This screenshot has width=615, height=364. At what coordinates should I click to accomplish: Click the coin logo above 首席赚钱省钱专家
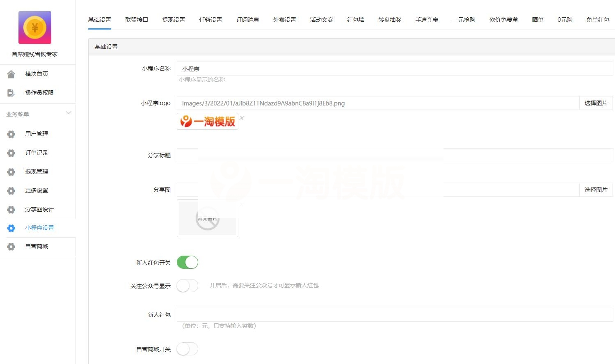(34, 27)
